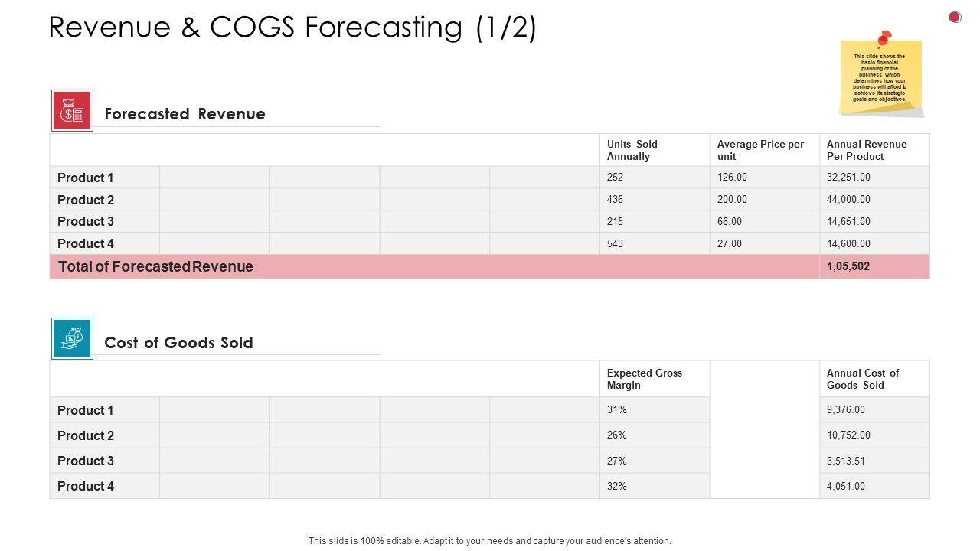Click the red pushpin on sticky note

884,38
